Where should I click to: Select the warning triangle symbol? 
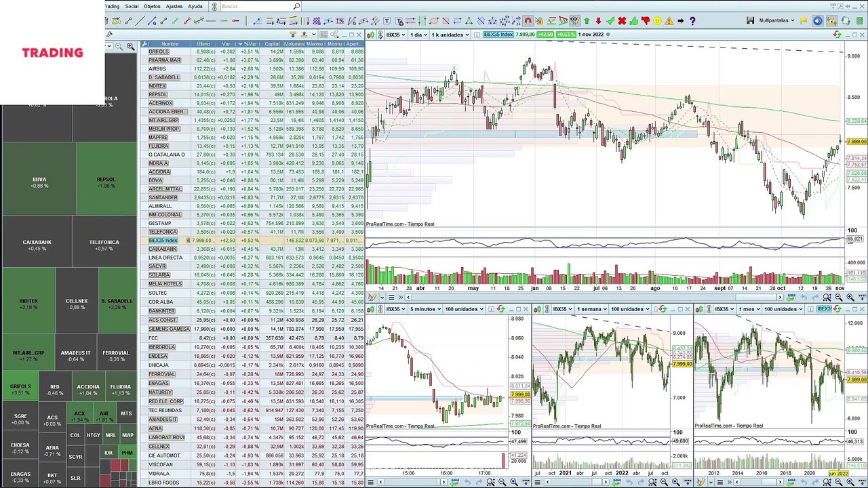(669, 21)
